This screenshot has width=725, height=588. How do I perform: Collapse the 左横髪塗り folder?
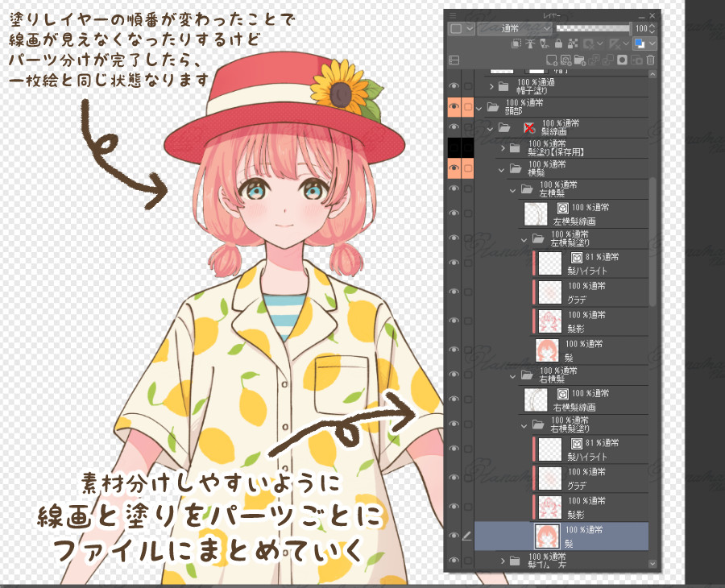pos(525,239)
